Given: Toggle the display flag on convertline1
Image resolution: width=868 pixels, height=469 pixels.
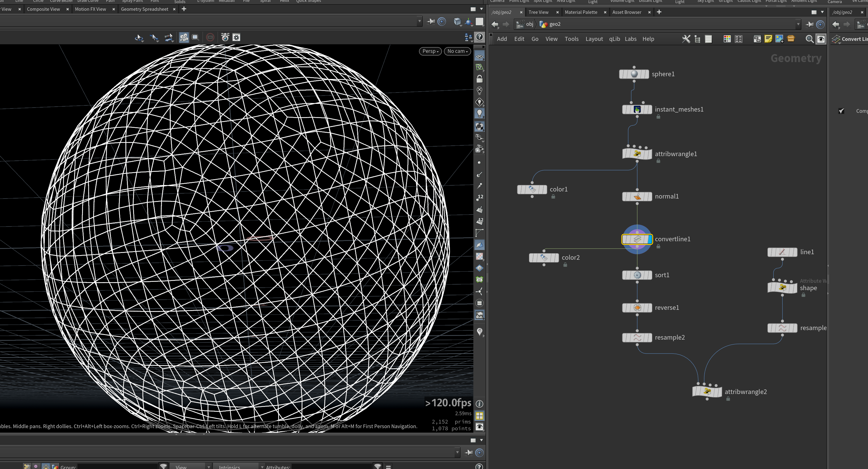Looking at the screenshot, I should (650, 239).
